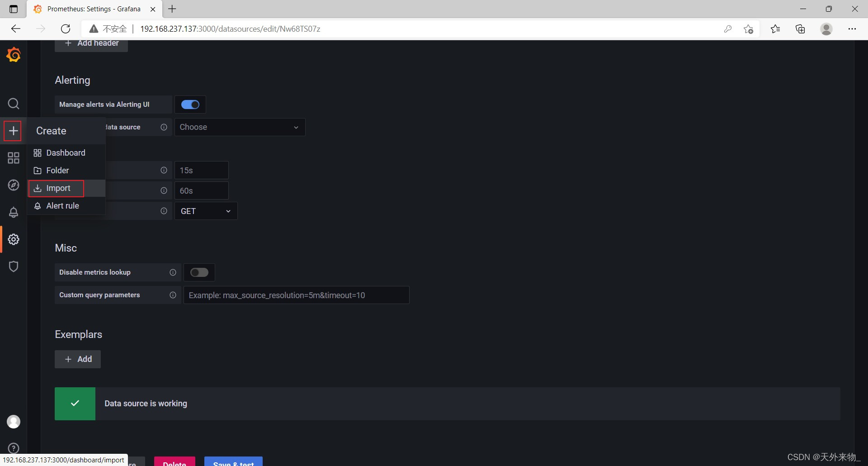Open the tab actions menu icon

pyautogui.click(x=14, y=9)
